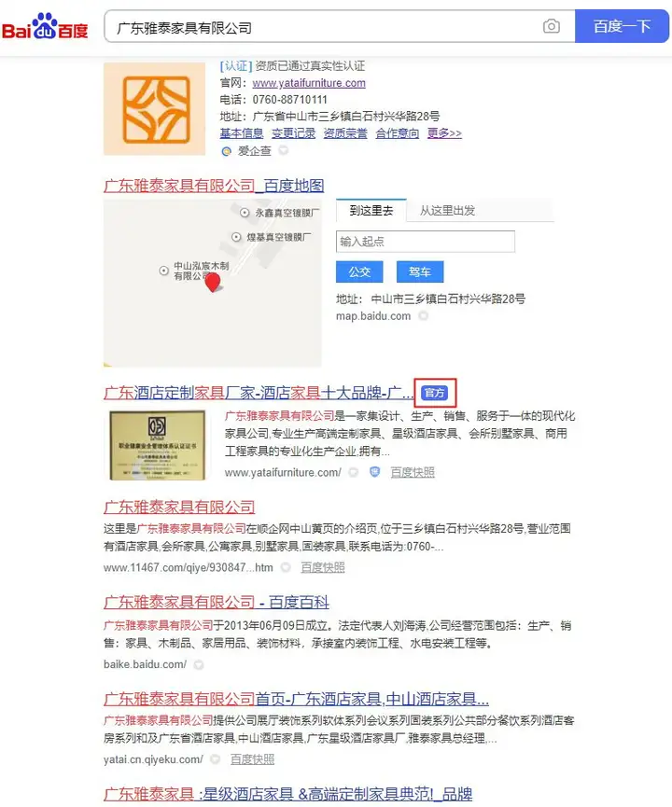Click the orange company logo thumbnail
Screen dimensions: 672x807
[x=155, y=109]
